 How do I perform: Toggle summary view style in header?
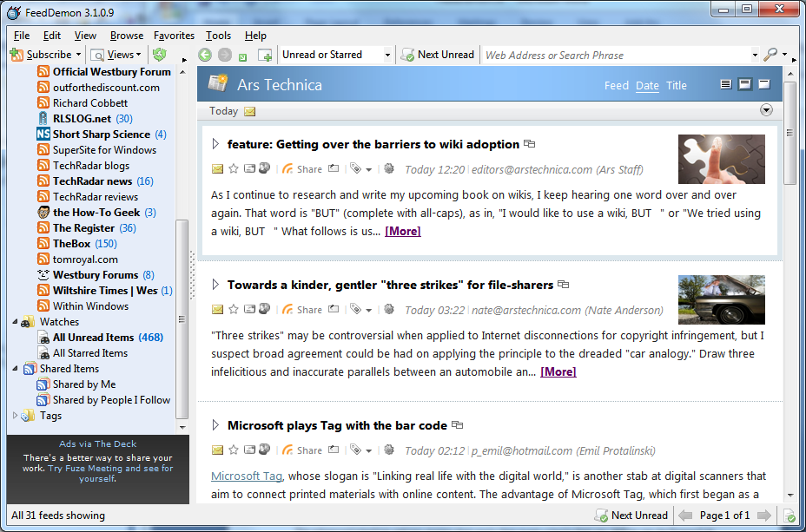[x=745, y=85]
